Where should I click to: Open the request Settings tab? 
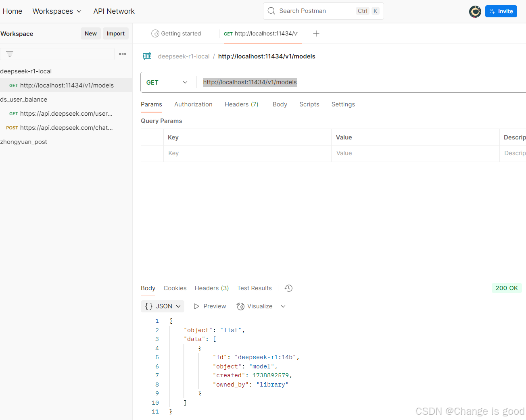pyautogui.click(x=343, y=104)
